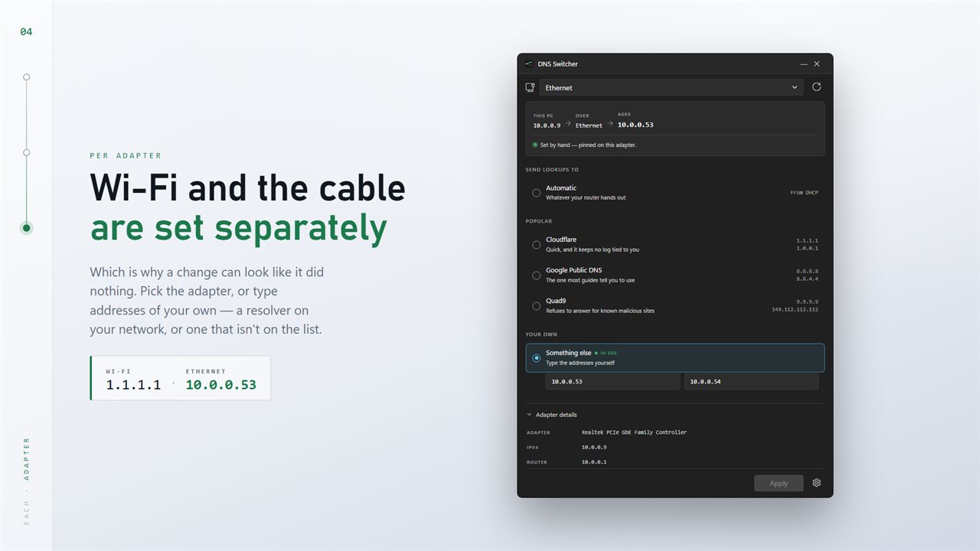
Task: Click the DNS Switcher app icon in title bar
Action: (529, 64)
